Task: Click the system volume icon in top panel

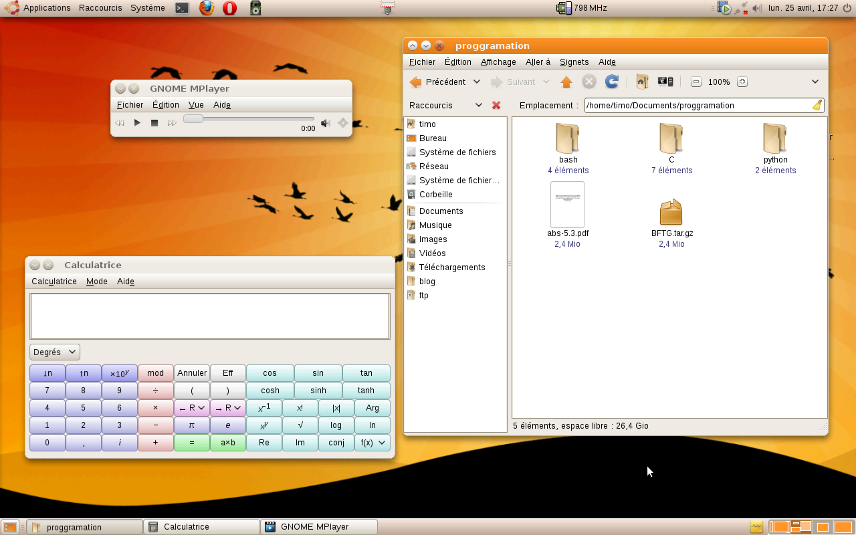Action: tap(757, 8)
